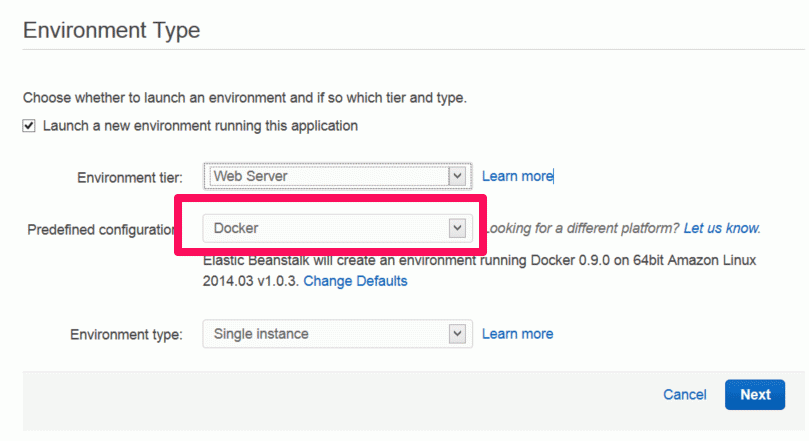Click the text Choose whether to launch an environment
The width and height of the screenshot is (809, 441).
[x=245, y=98]
